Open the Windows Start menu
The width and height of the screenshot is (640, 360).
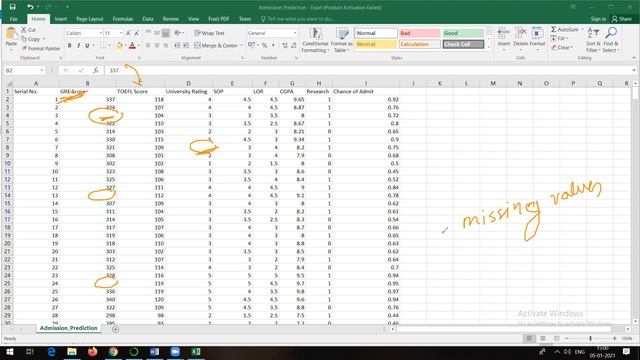point(9,351)
